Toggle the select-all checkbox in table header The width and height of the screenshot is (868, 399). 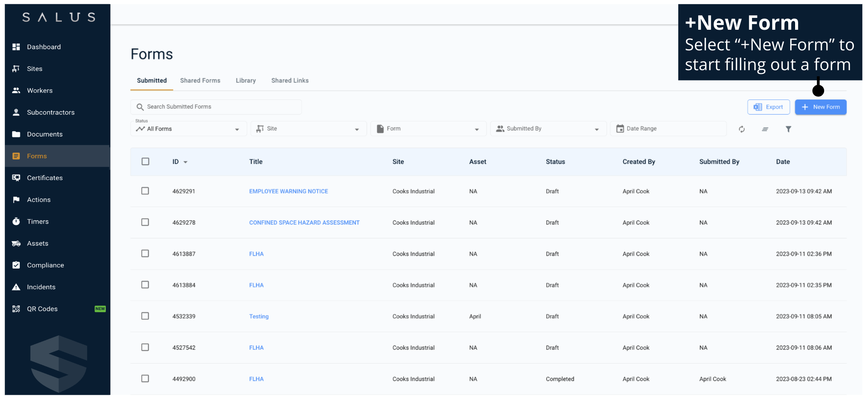click(x=145, y=162)
